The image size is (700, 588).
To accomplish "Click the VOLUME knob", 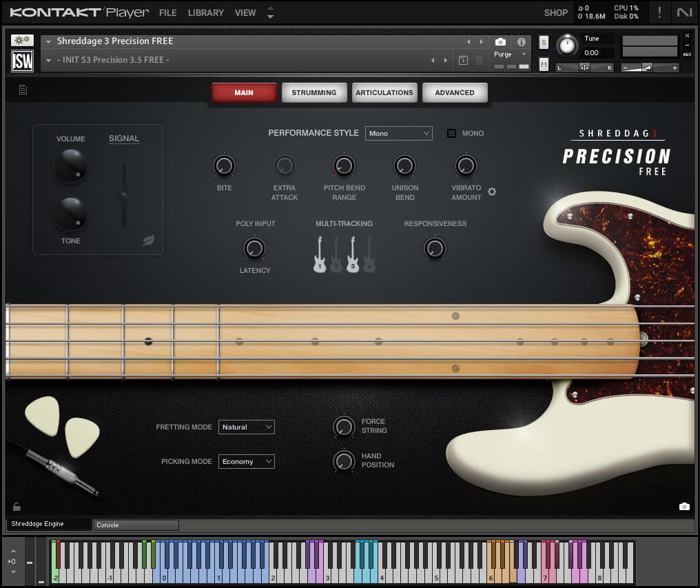I will click(70, 165).
